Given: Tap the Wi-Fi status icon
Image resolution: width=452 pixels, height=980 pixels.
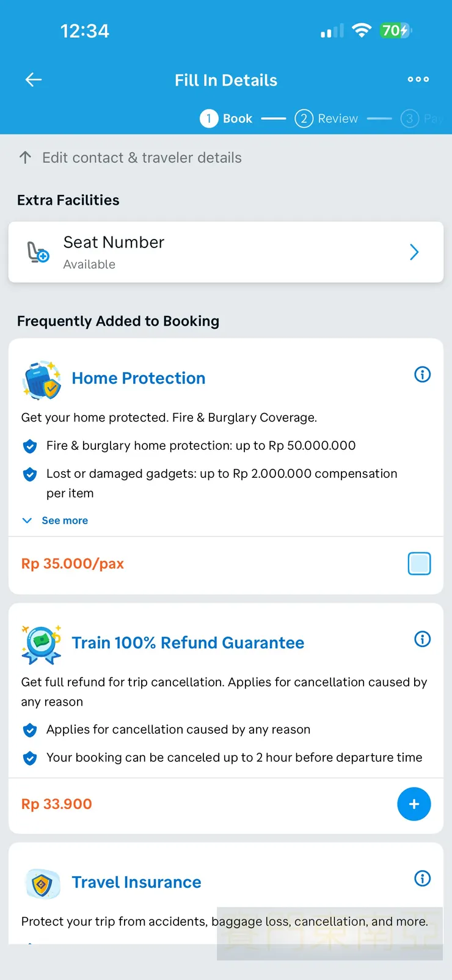Looking at the screenshot, I should pyautogui.click(x=362, y=31).
